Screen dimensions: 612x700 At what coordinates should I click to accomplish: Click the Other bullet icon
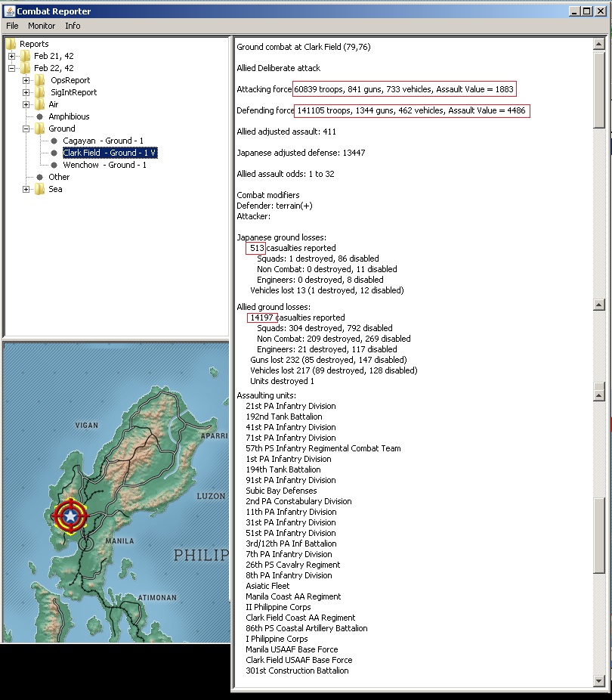coord(40,177)
